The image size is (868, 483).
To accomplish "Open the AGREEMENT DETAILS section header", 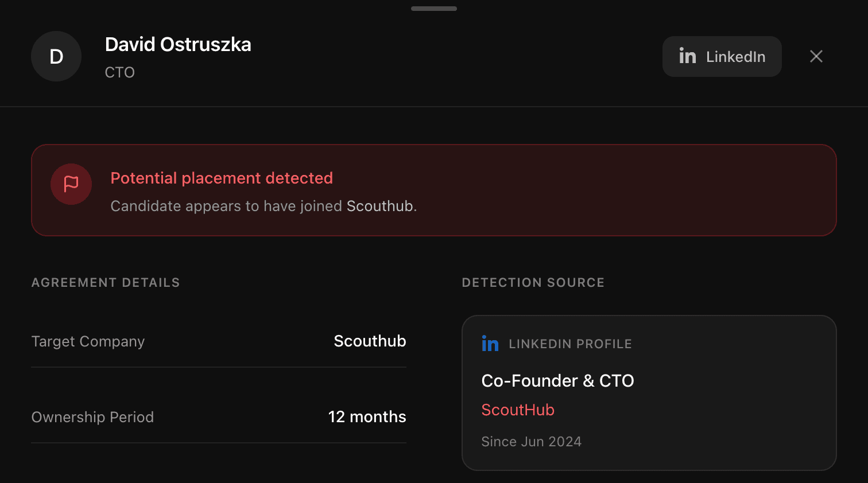I will 105,282.
